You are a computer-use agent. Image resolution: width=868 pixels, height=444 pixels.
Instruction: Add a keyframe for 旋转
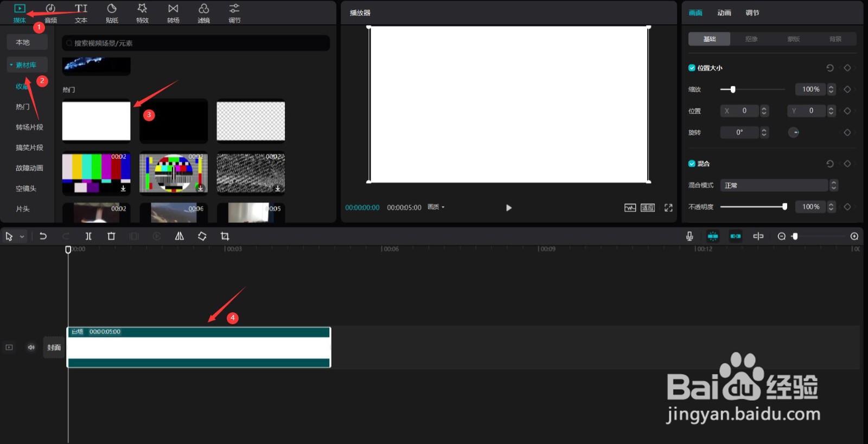point(847,132)
